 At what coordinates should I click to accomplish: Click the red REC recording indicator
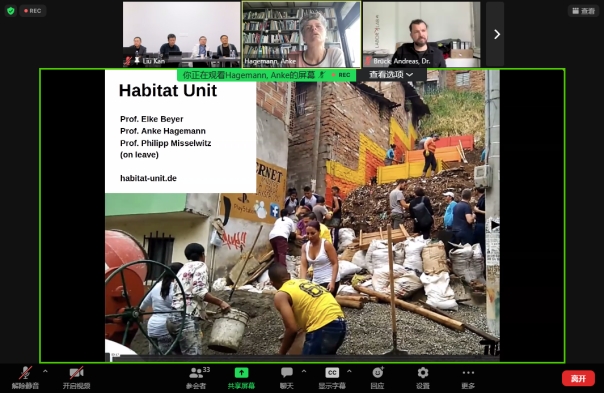(32, 11)
